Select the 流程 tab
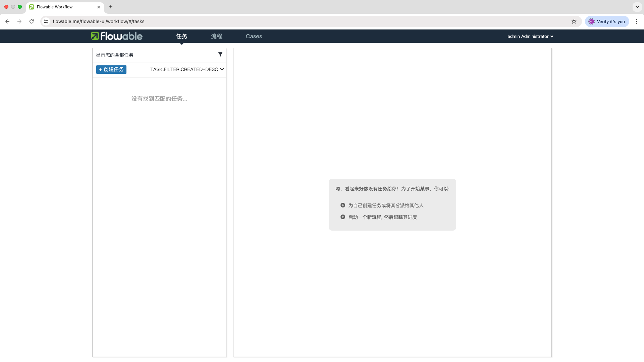Screen dimensions: 644x362 (x=216, y=36)
